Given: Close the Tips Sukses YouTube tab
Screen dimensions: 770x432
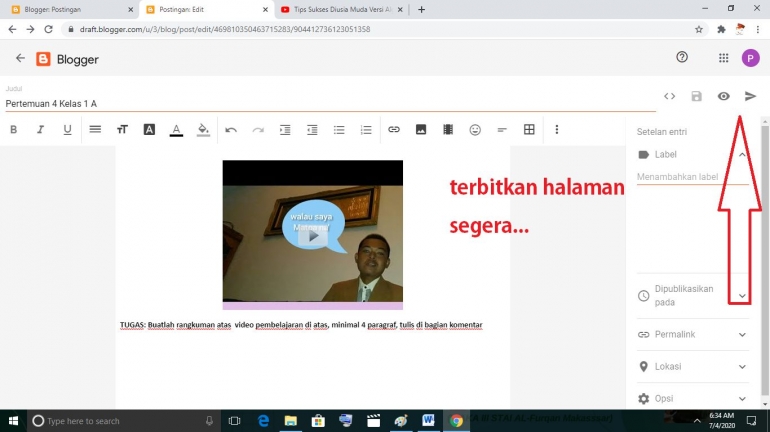Looking at the screenshot, I should (x=400, y=9).
